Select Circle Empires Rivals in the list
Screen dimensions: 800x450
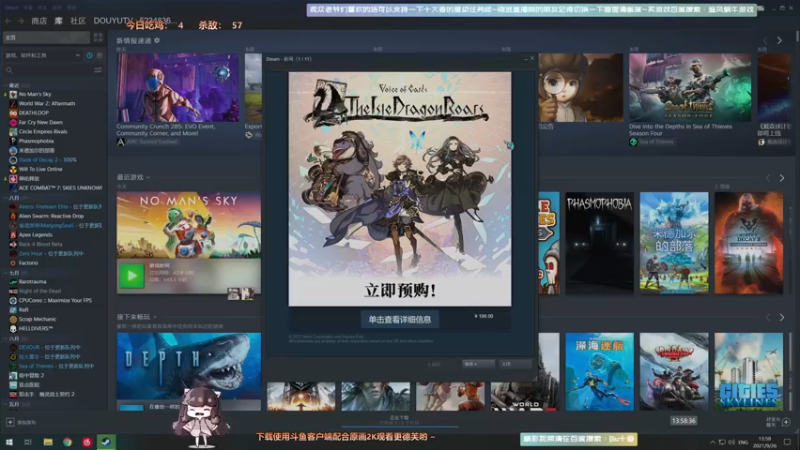click(x=43, y=132)
